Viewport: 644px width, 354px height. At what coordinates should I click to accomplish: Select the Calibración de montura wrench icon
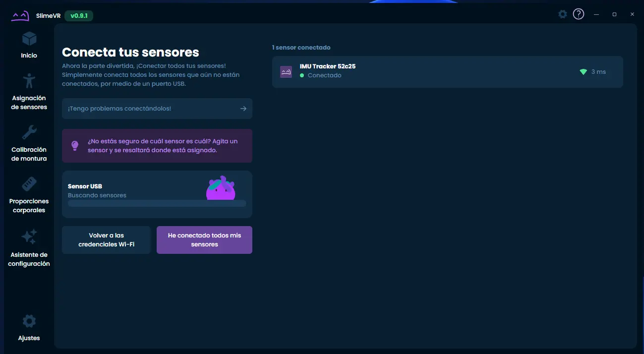[29, 133]
